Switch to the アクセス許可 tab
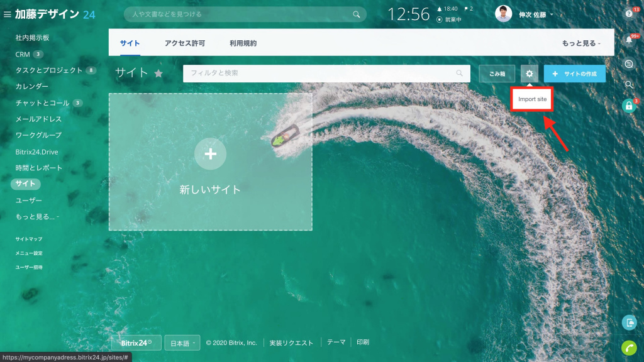This screenshot has width=644, height=362. [x=184, y=43]
